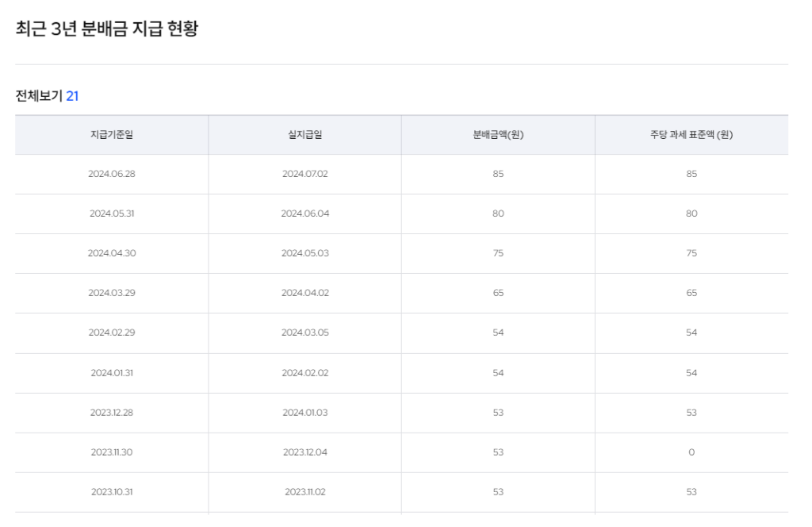Click the count 21 beside 전체보기
Screen dimensions: 812x527
(x=72, y=96)
